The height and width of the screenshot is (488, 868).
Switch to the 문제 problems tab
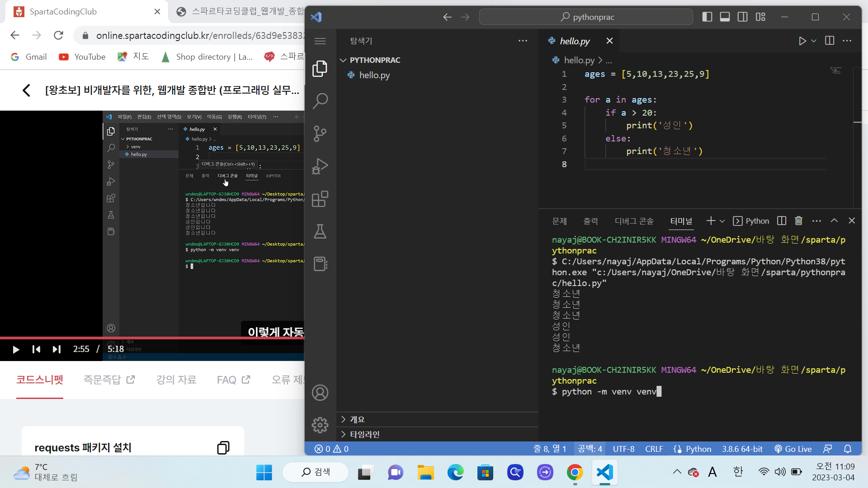pyautogui.click(x=559, y=221)
